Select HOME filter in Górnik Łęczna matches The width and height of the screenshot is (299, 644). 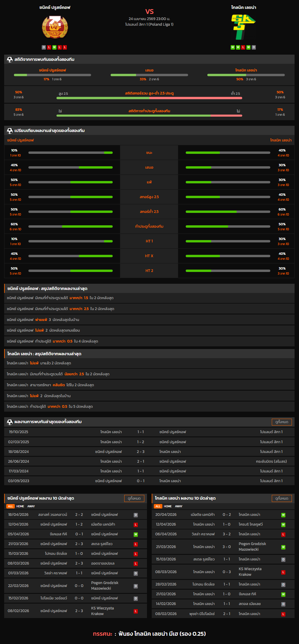168,506
